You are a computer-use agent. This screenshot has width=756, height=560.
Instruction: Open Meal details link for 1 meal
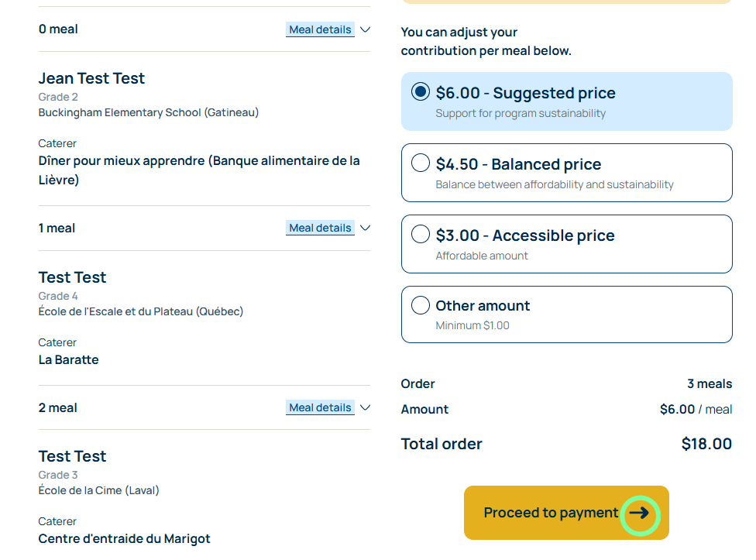coord(320,228)
